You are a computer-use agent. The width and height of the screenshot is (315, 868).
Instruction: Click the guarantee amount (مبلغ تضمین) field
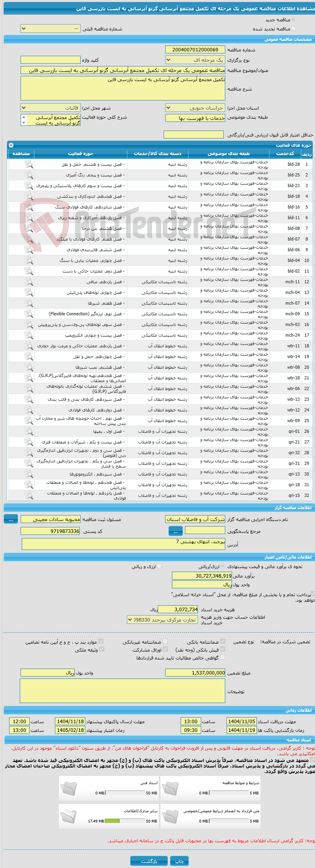coord(195,673)
